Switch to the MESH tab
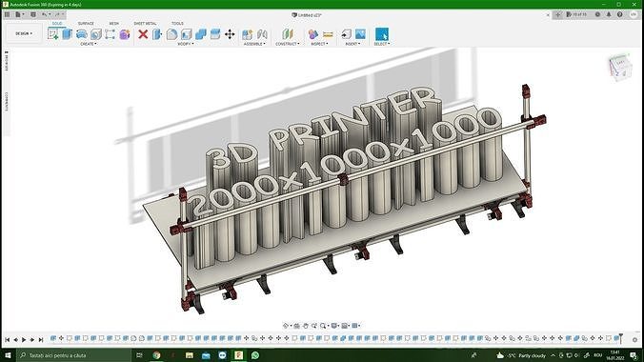Viewport: 644px width, 362px height. pyautogui.click(x=113, y=24)
